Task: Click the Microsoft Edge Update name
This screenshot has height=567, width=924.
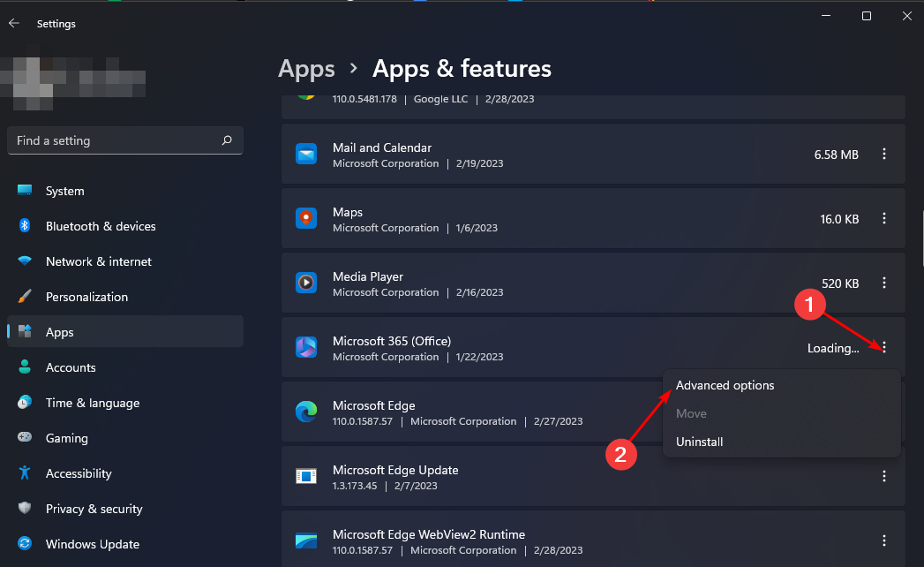Action: 395,470
